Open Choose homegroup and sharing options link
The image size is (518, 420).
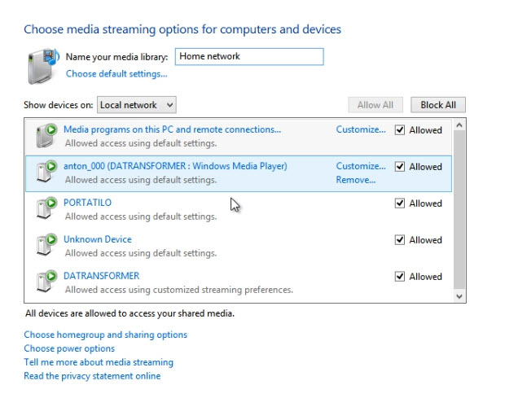point(105,335)
